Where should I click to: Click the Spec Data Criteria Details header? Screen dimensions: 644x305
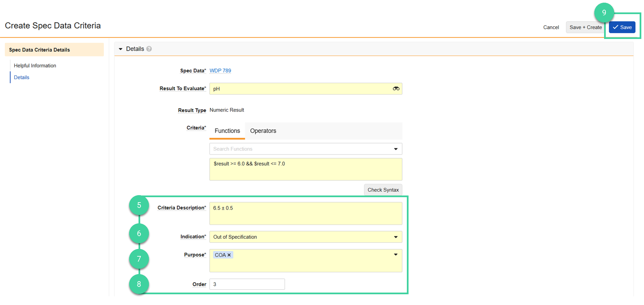39,50
